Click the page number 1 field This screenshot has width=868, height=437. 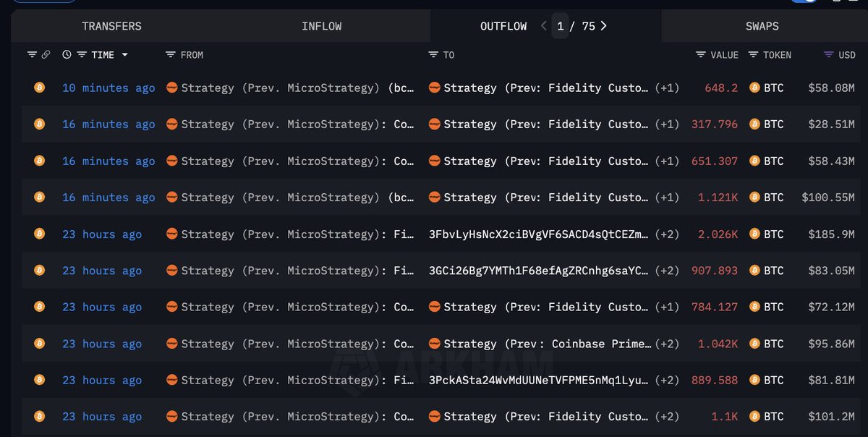(x=560, y=26)
